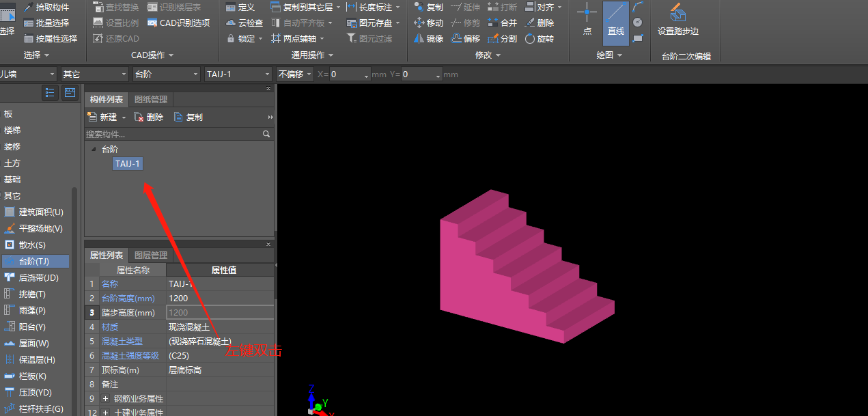Switch to 属性列表 tab
This screenshot has height=416, width=868.
coord(107,255)
